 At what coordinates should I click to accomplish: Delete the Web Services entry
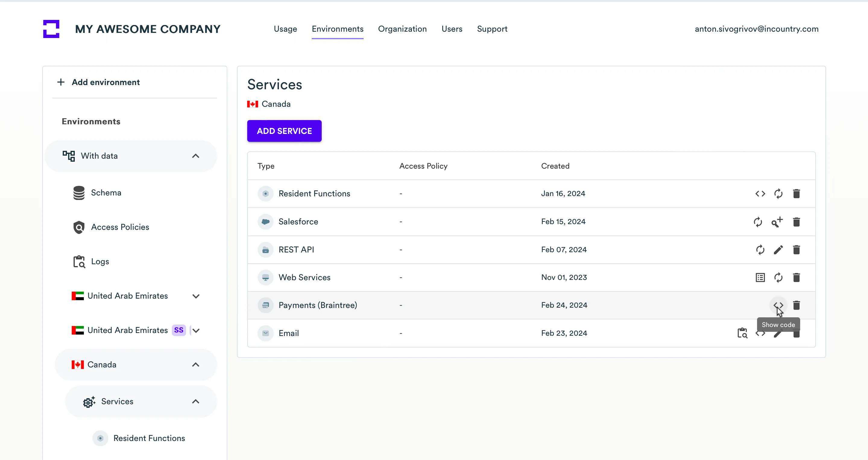point(796,278)
